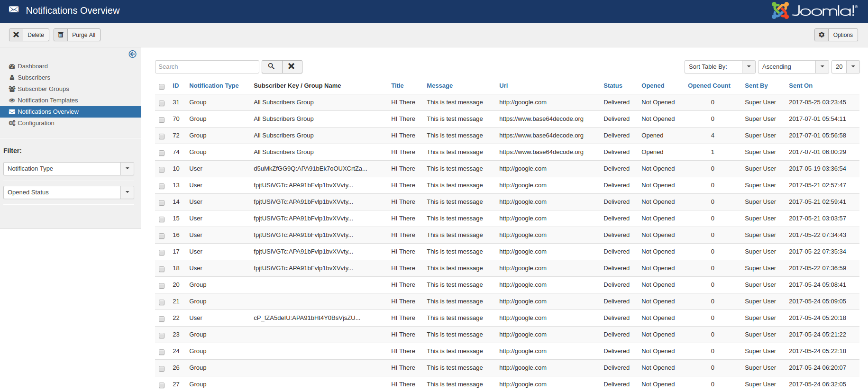
Task: Sort by Title column header
Action: pyautogui.click(x=397, y=86)
